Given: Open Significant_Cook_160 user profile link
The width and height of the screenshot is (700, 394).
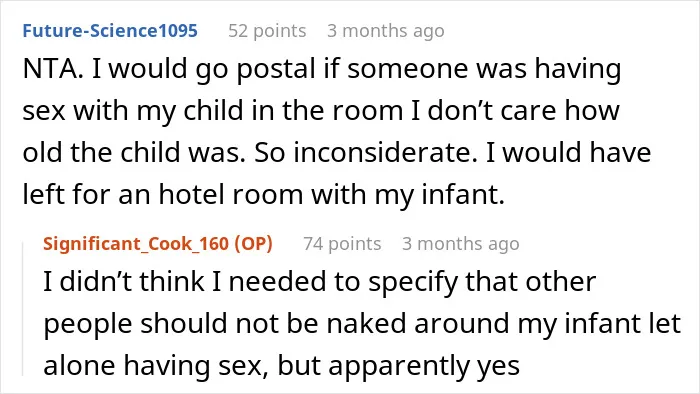Looking at the screenshot, I should (x=136, y=244).
